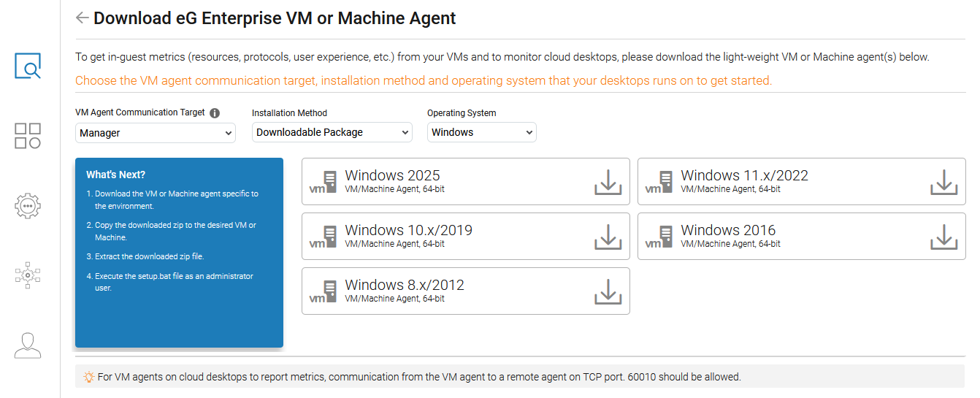Open the monitor search sidebar icon

[28, 66]
